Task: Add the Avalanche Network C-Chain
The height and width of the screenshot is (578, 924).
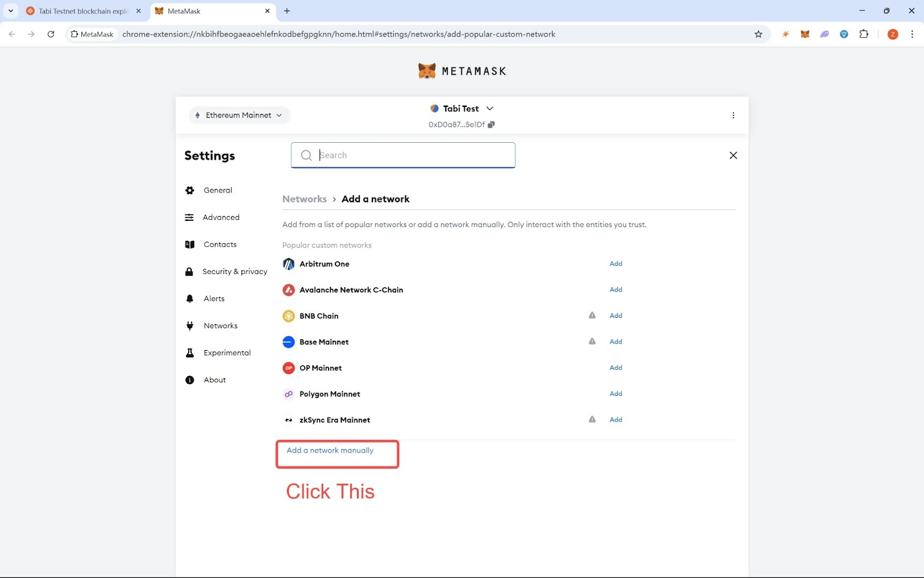Action: (616, 290)
